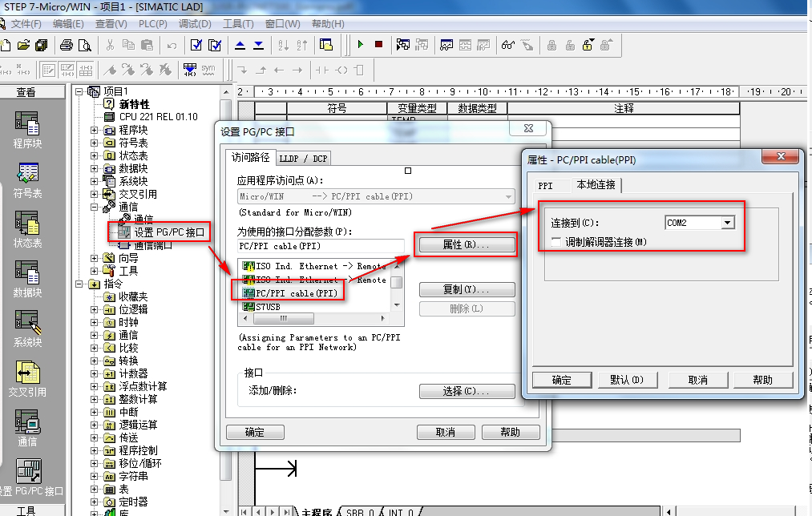The image size is (812, 516).
Task: Open the COM2 connection port dropdown
Action: tap(728, 223)
